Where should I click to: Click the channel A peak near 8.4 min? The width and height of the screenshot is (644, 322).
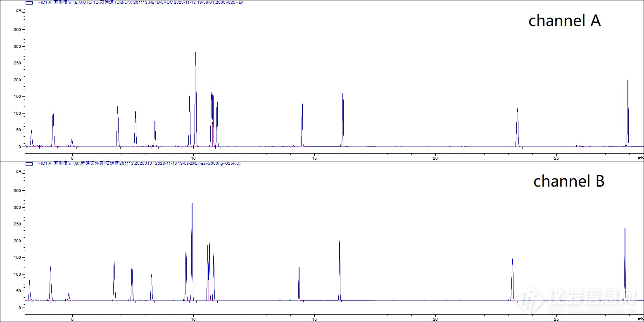pos(155,134)
